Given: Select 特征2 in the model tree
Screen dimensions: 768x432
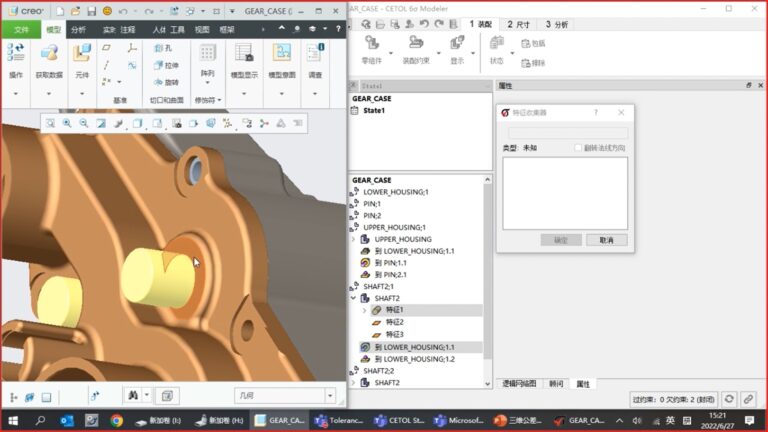Looking at the screenshot, I should point(394,322).
